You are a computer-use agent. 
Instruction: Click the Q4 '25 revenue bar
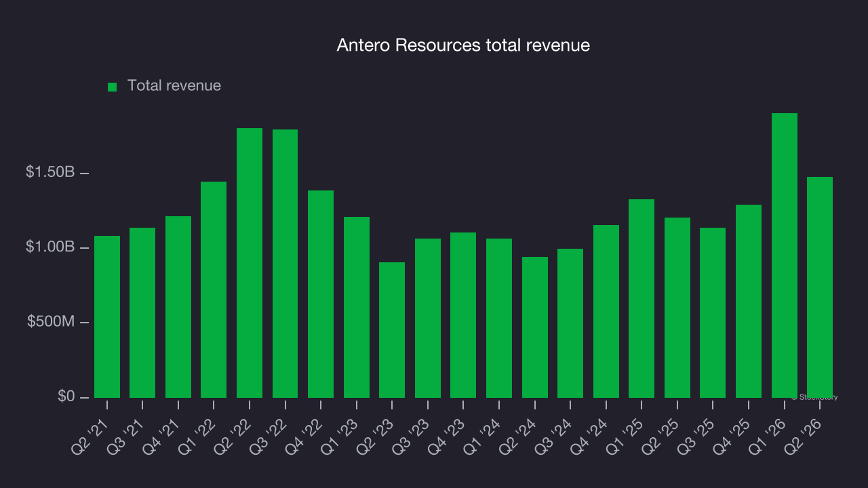(x=749, y=301)
